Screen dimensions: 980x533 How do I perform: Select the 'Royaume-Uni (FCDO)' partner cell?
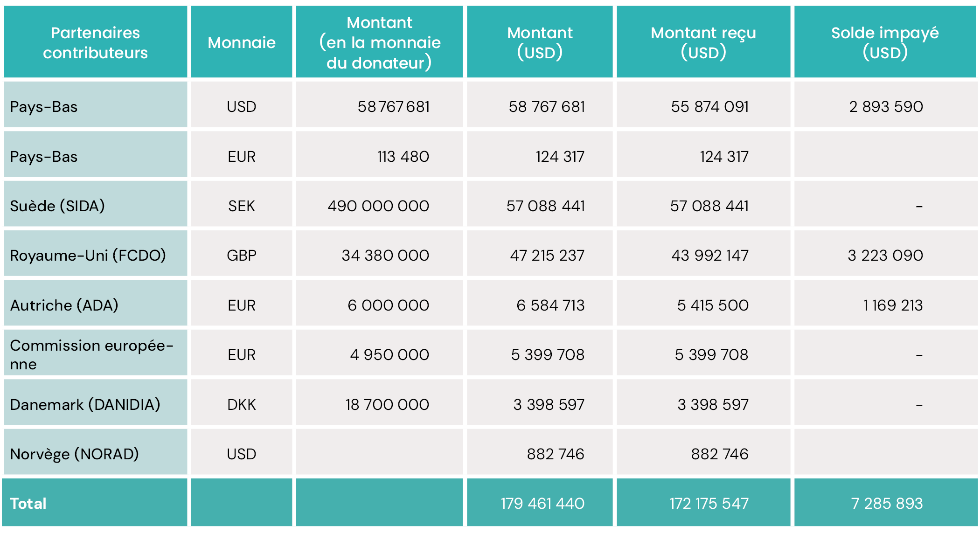coord(88,255)
